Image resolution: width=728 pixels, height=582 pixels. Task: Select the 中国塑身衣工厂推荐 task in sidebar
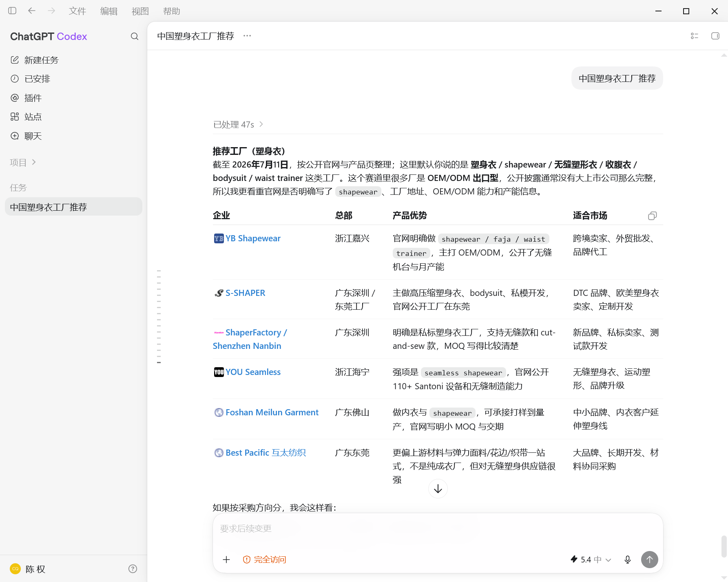point(73,207)
